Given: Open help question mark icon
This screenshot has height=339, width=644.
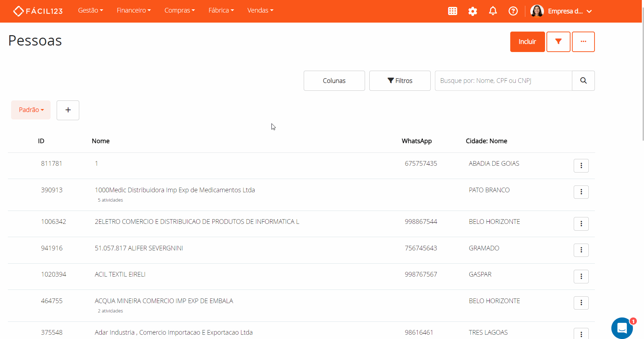Looking at the screenshot, I should tap(513, 11).
